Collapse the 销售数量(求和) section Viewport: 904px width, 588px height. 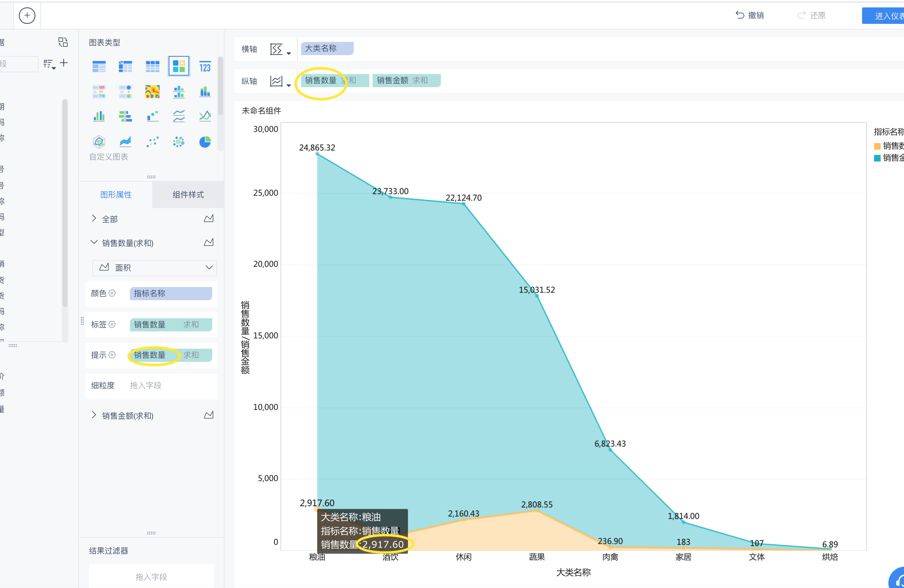(94, 242)
